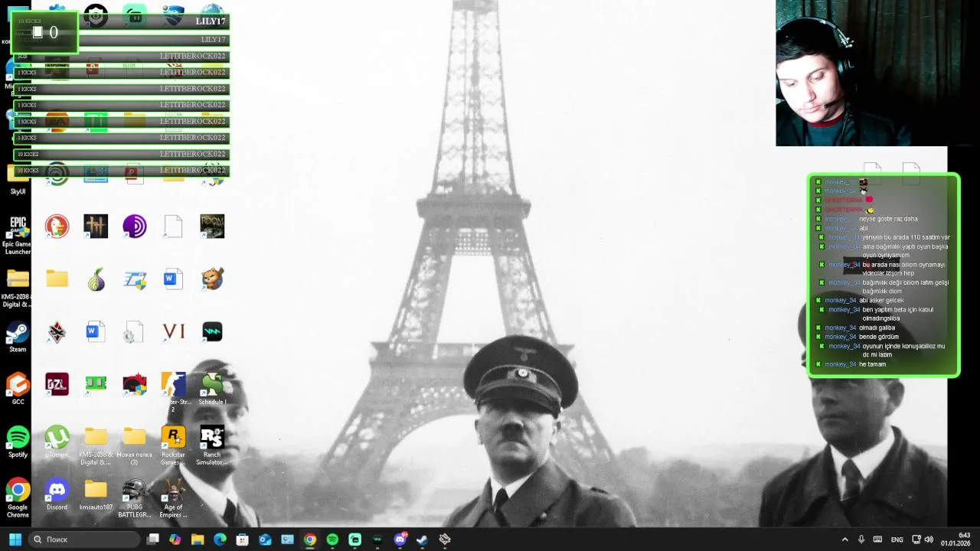Open the VI game desktop shortcut
The image size is (980, 551).
[x=173, y=331]
